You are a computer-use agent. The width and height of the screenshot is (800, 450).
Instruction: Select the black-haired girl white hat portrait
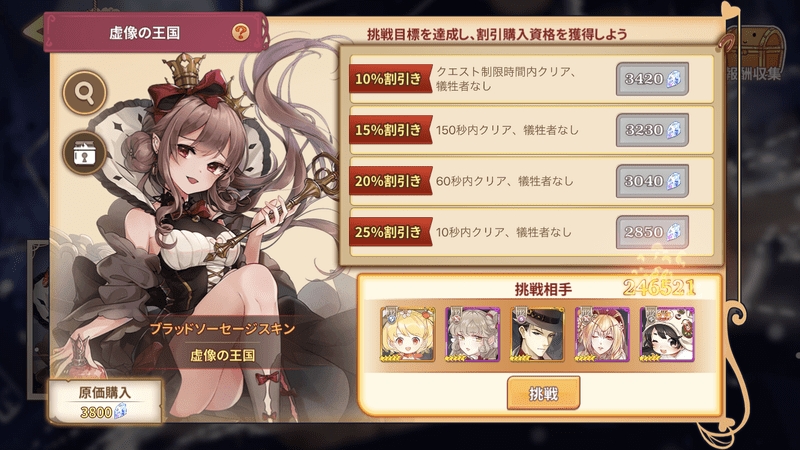(667, 335)
